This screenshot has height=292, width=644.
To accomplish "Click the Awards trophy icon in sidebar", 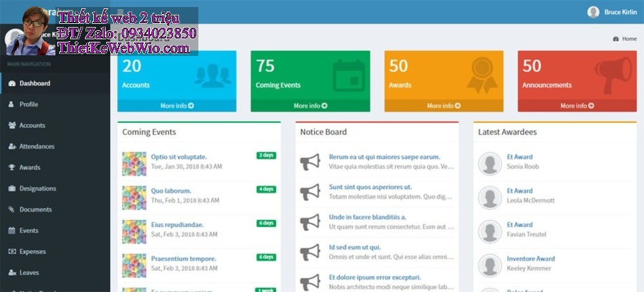I will pos(12,167).
